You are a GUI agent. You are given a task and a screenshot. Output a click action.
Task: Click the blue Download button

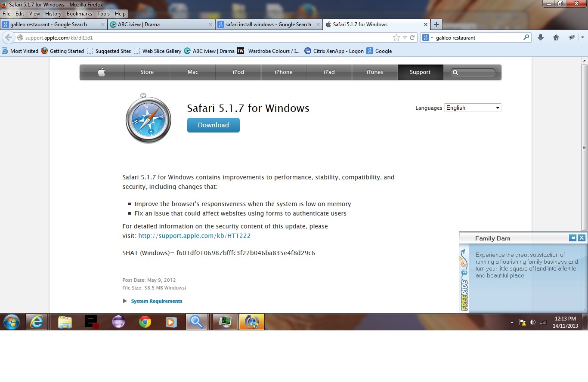(x=213, y=125)
